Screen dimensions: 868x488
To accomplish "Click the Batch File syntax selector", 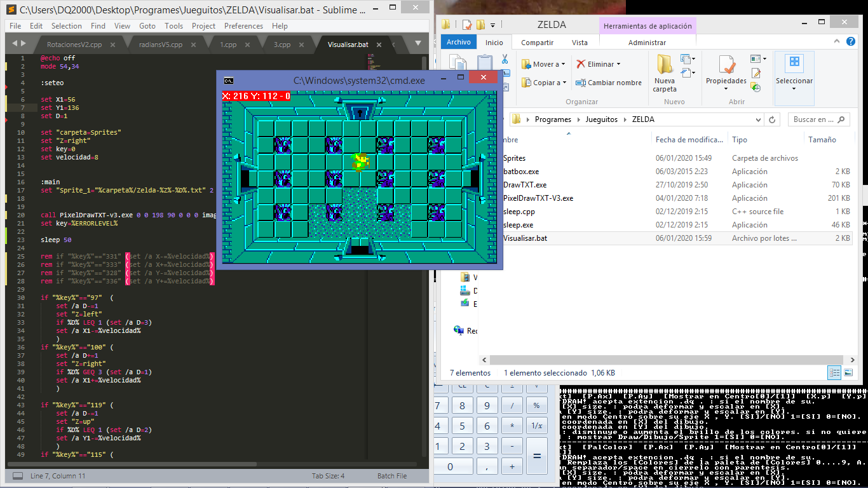I will [x=392, y=476].
